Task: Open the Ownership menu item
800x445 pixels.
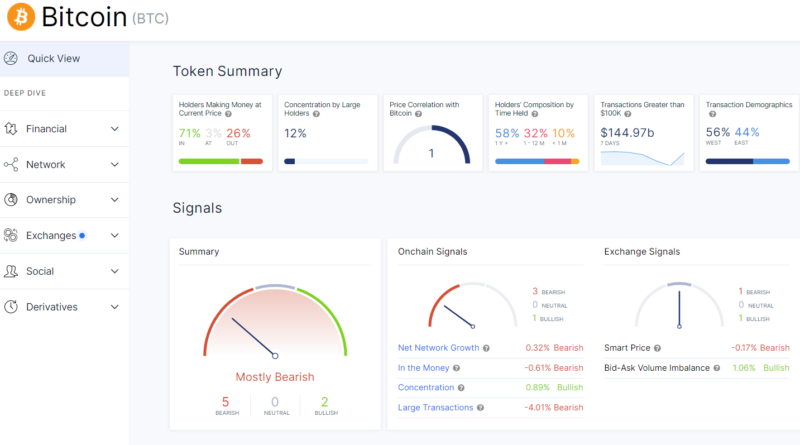Action: pyautogui.click(x=64, y=200)
